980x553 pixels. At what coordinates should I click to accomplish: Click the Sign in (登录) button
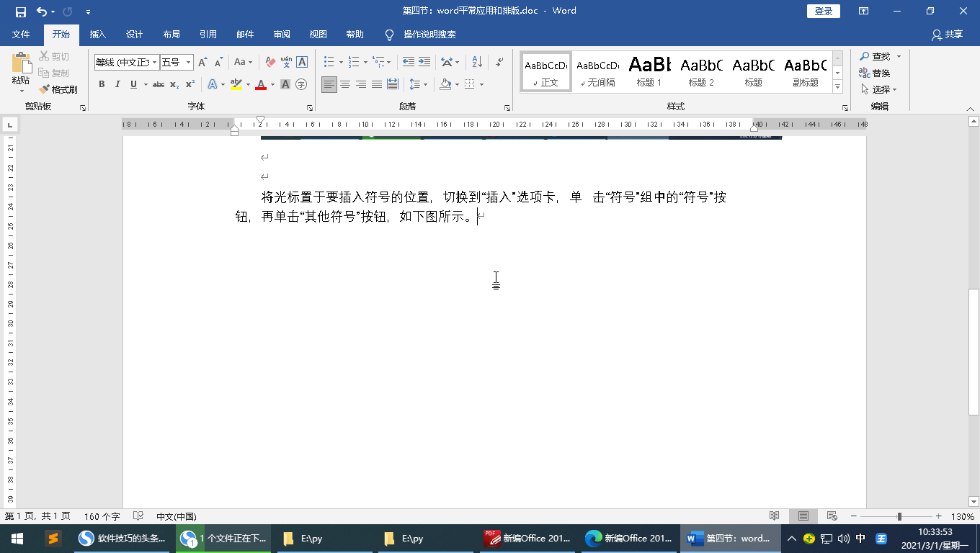pyautogui.click(x=824, y=11)
